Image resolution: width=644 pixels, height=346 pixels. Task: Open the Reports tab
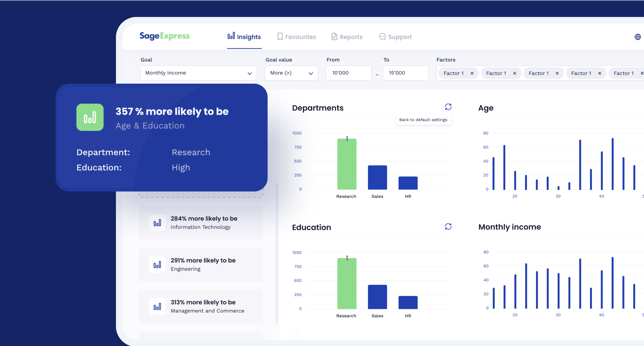coord(347,37)
